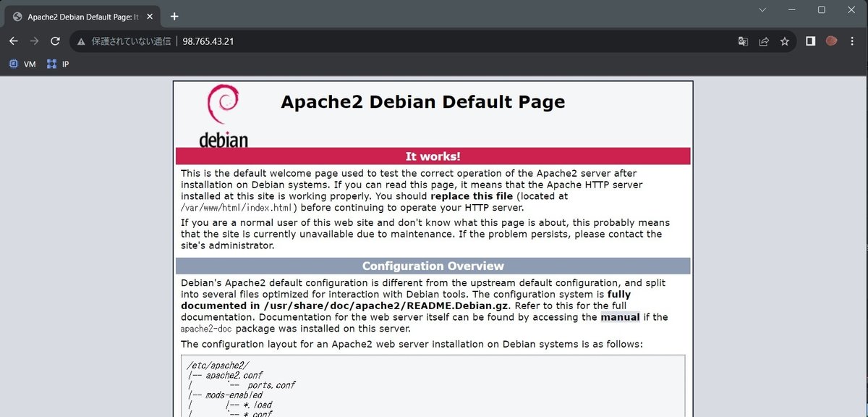Minimize the Chrome window
Screen dimensions: 868x417
point(792,9)
